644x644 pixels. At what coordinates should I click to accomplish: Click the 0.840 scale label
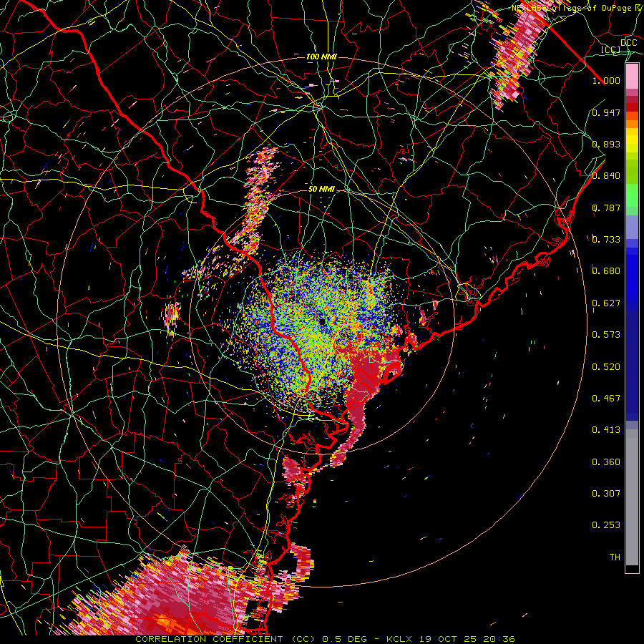[606, 175]
